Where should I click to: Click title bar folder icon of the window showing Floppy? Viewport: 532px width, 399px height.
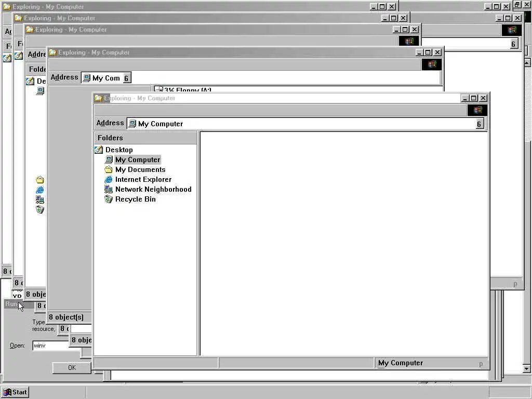pyautogui.click(x=52, y=52)
